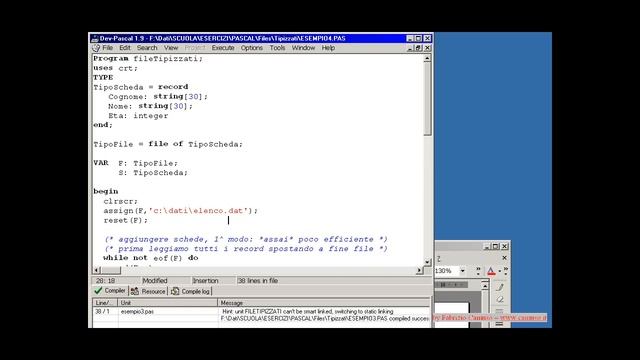Click the 'Program fileTipizzati;' code line

[x=148, y=59]
